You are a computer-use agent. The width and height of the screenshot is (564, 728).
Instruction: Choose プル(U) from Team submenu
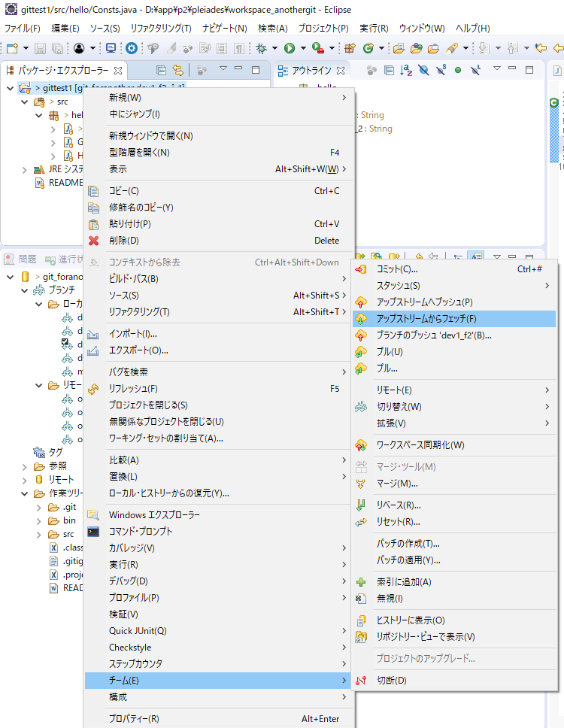click(454, 352)
